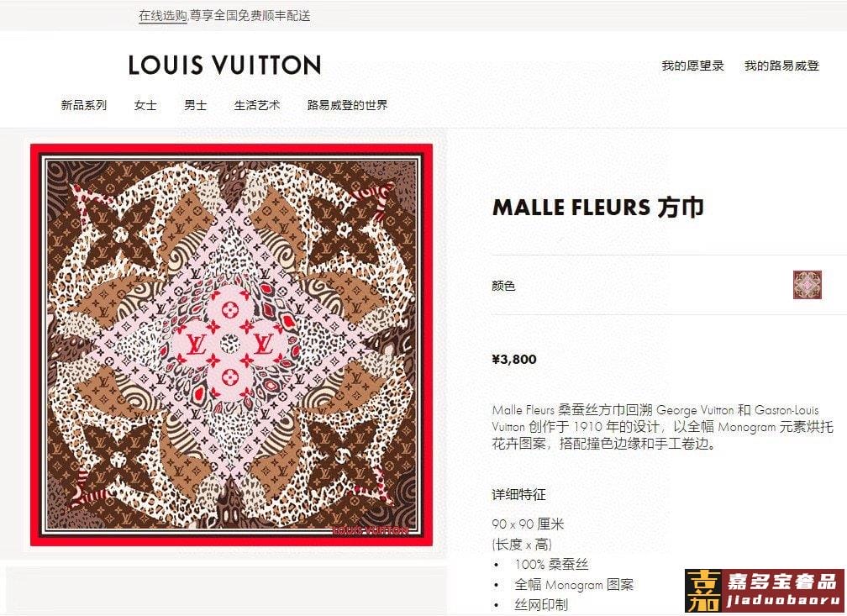Click the Louis Vuitton logo
Image resolution: width=847 pixels, height=616 pixels.
[x=224, y=65]
